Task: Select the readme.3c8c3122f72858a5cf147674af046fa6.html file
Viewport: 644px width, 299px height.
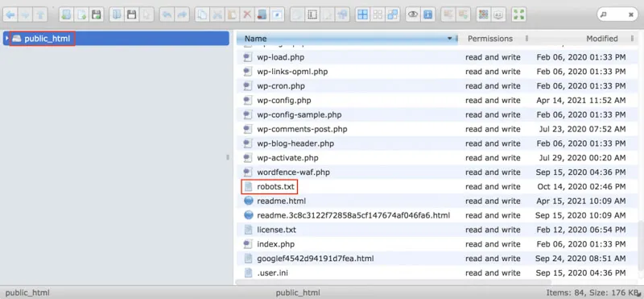Action: pyautogui.click(x=436, y=215)
